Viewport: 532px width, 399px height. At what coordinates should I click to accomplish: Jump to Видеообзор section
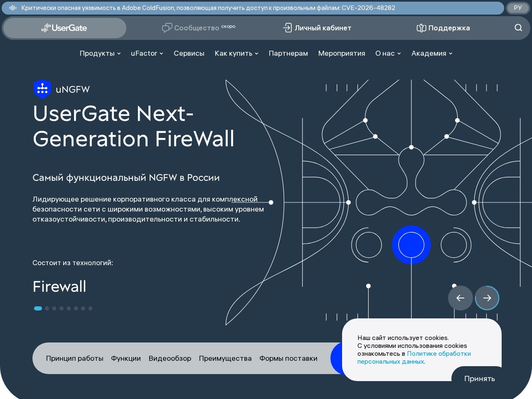(170, 358)
